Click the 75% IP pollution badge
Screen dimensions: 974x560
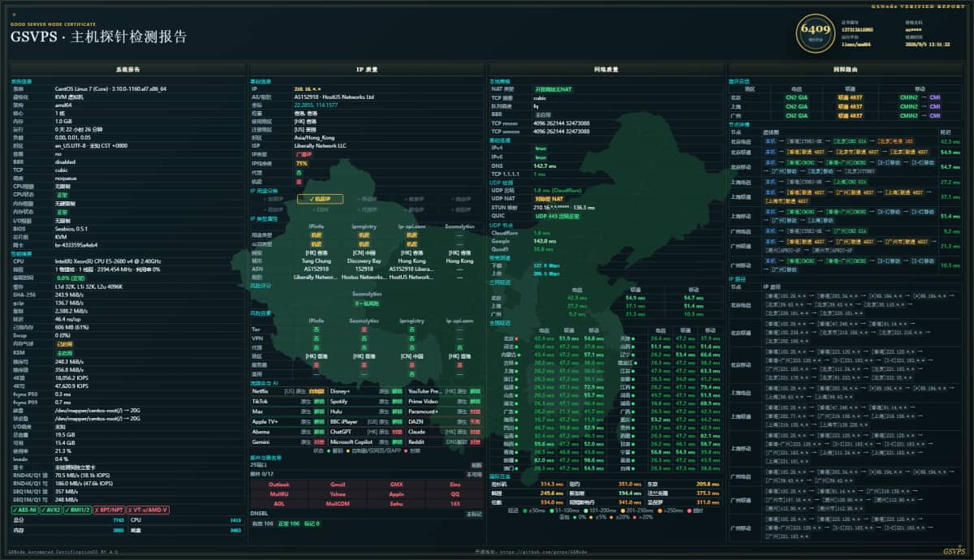tap(302, 163)
